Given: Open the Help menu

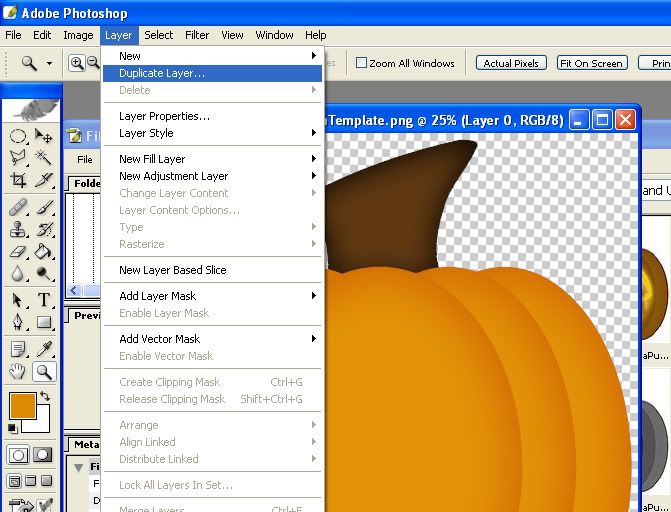Looking at the screenshot, I should (x=316, y=35).
